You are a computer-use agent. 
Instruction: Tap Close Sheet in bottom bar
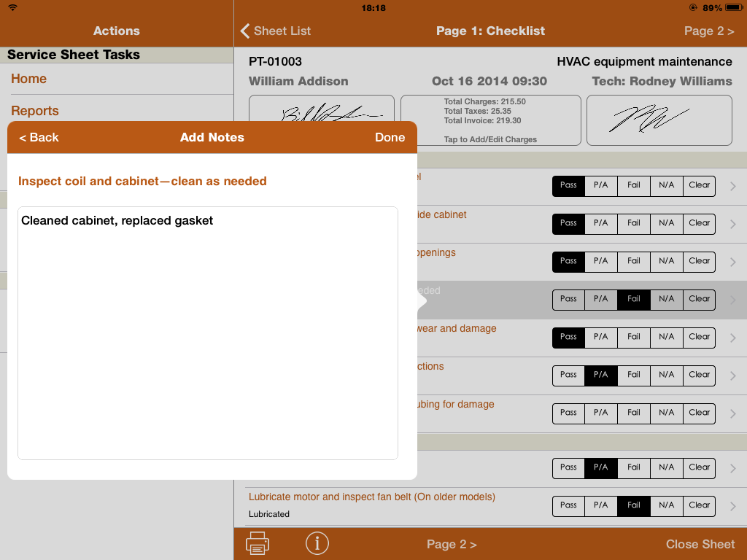(700, 544)
